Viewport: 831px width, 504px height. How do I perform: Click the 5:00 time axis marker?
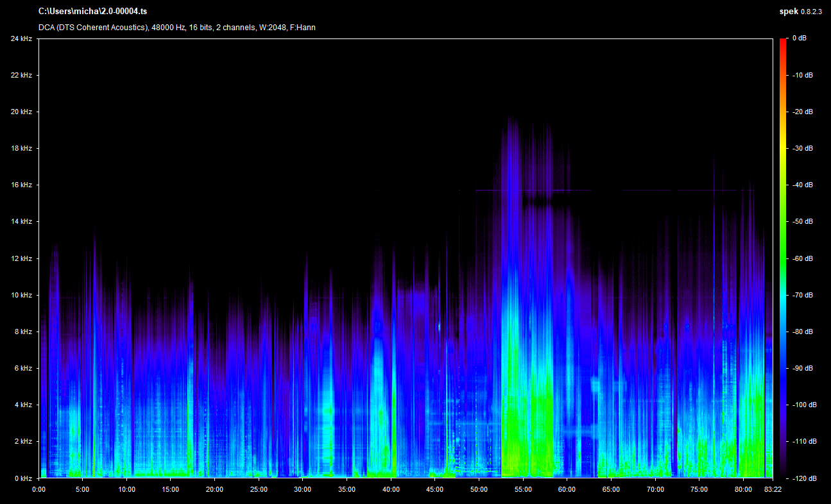(x=83, y=489)
